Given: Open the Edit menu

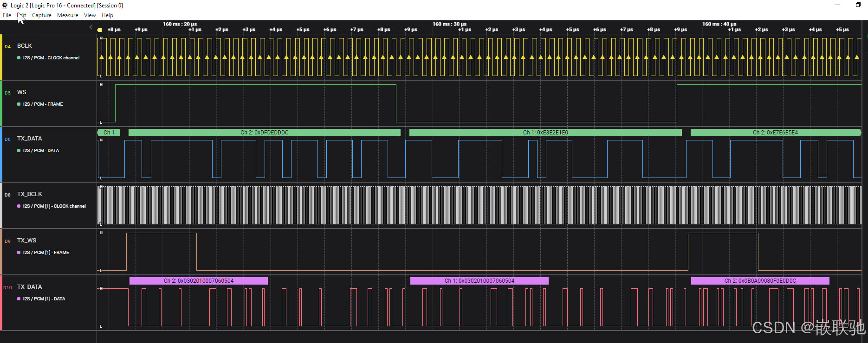Looking at the screenshot, I should 22,15.
